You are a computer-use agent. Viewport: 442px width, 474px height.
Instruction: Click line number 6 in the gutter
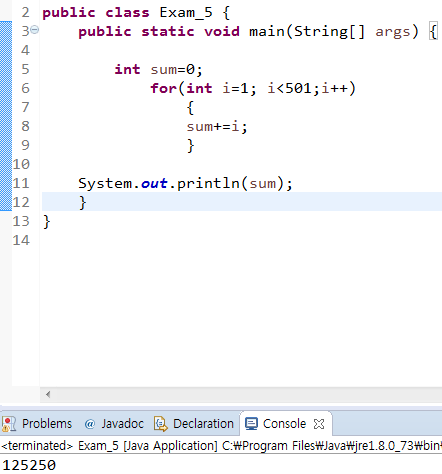click(25, 88)
